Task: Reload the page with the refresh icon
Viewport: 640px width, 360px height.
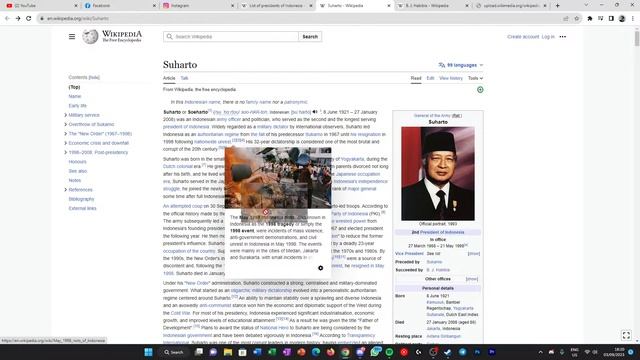Action: tap(29, 18)
